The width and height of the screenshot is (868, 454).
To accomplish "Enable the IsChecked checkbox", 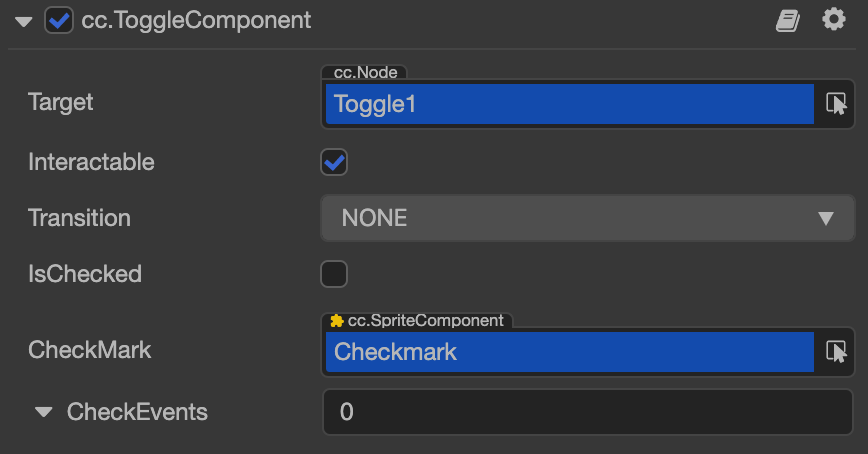I will click(334, 274).
